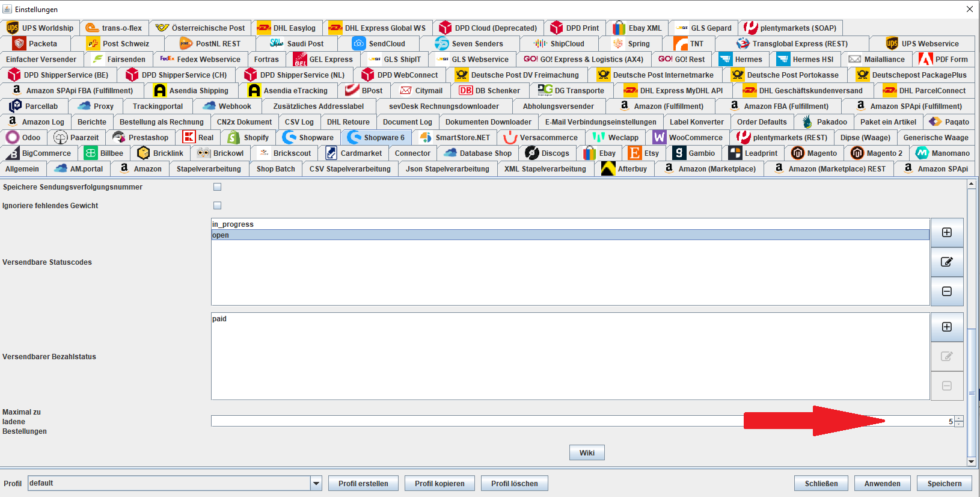This screenshot has height=497, width=980.
Task: Open the DB Schenker tab
Action: tap(489, 90)
